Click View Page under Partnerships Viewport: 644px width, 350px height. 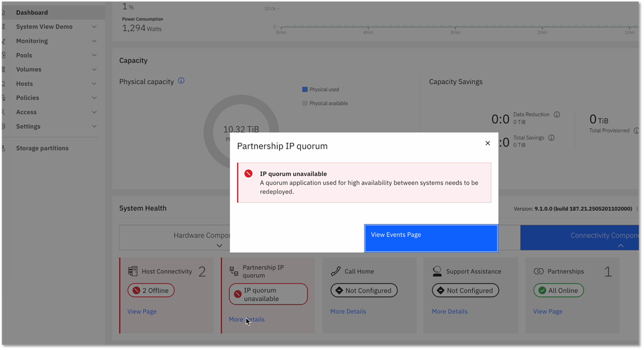[547, 311]
